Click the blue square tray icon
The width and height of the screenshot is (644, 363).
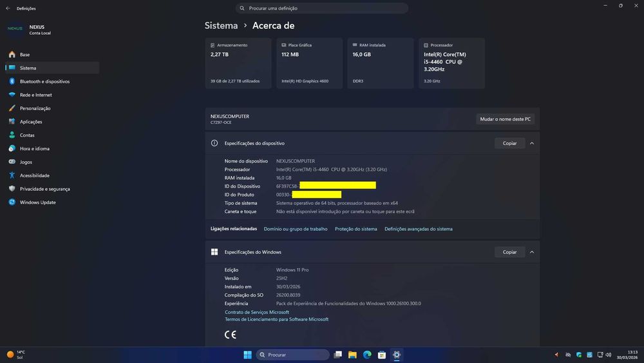[x=589, y=355]
